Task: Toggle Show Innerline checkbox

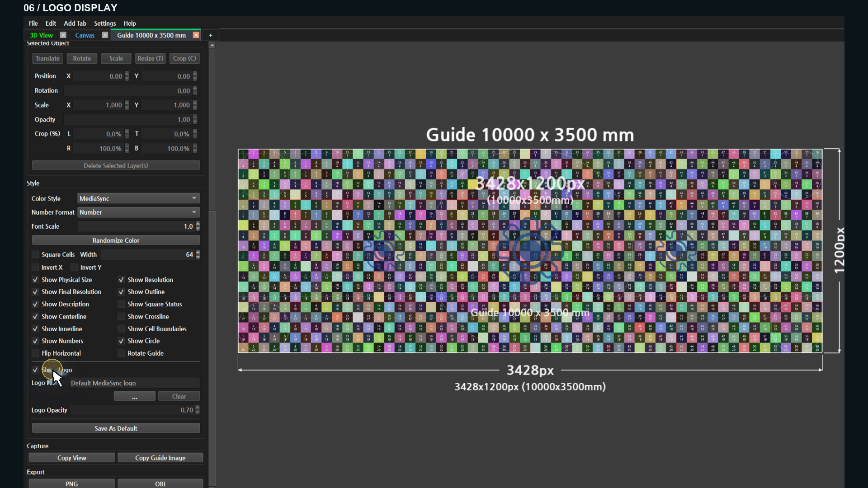Action: point(35,329)
